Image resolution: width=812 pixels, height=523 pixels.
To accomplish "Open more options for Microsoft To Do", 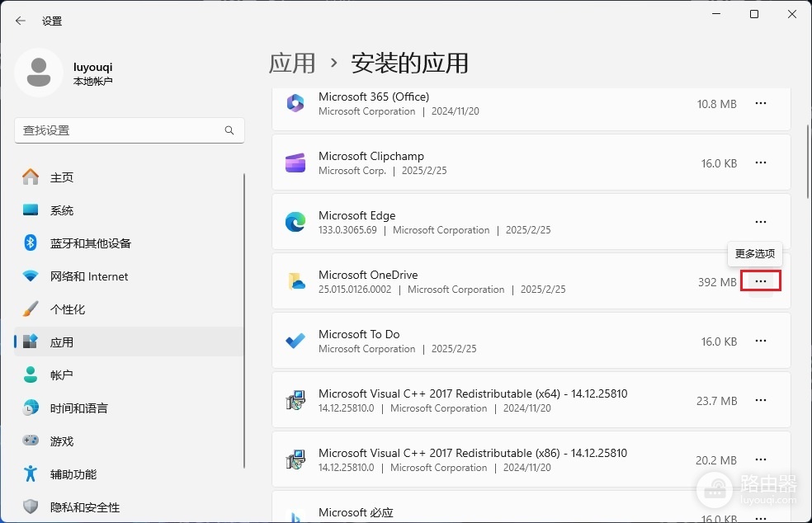I will click(x=761, y=341).
